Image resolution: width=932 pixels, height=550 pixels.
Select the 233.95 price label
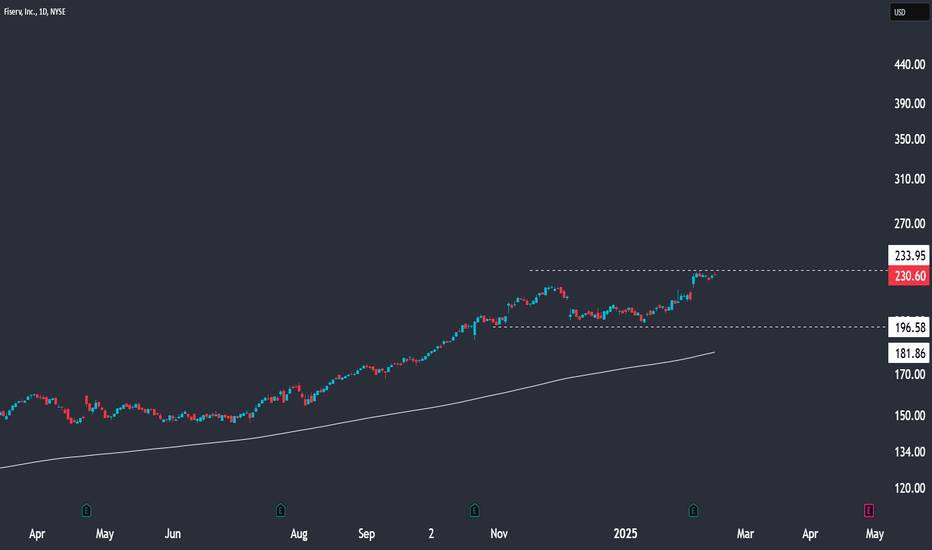pyautogui.click(x=909, y=256)
